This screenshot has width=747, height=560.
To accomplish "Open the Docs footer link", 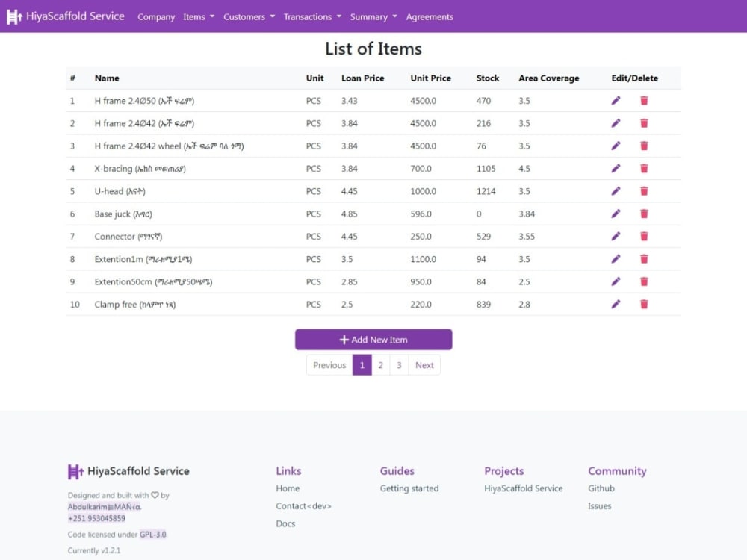I will (285, 523).
